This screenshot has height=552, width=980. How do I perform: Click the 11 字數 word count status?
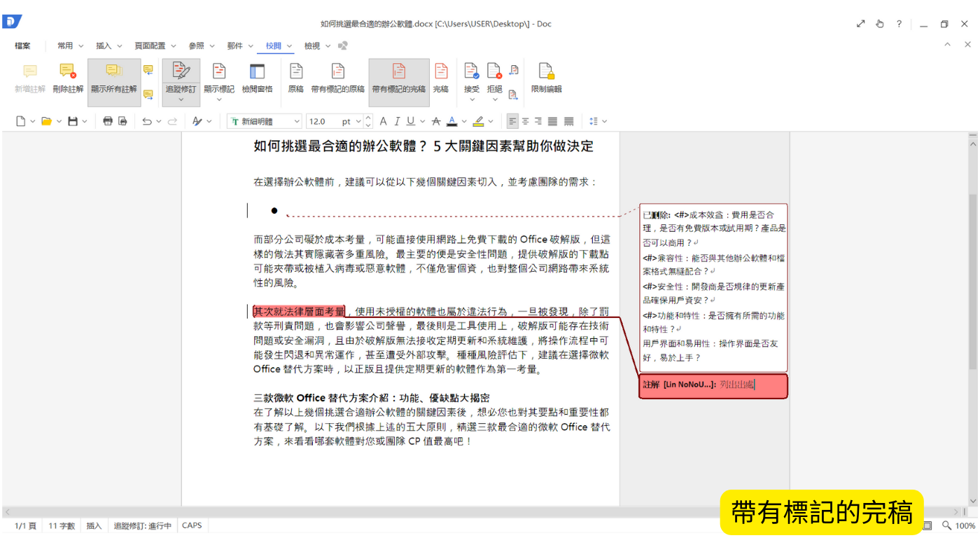coord(62,525)
